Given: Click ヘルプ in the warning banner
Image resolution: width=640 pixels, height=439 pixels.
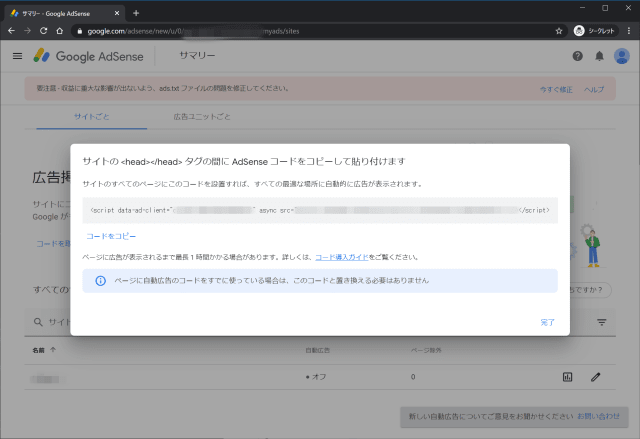Looking at the screenshot, I should pos(593,89).
